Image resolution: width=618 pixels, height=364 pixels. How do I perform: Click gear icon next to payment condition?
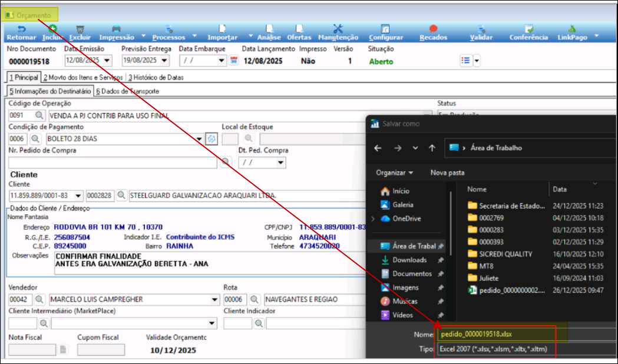(211, 139)
